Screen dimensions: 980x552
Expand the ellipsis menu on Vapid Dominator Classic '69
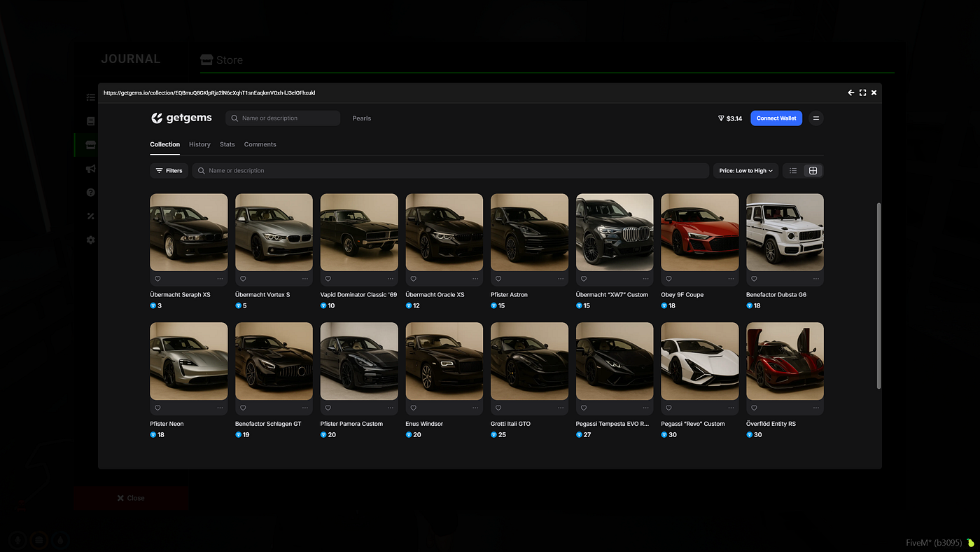pyautogui.click(x=391, y=279)
